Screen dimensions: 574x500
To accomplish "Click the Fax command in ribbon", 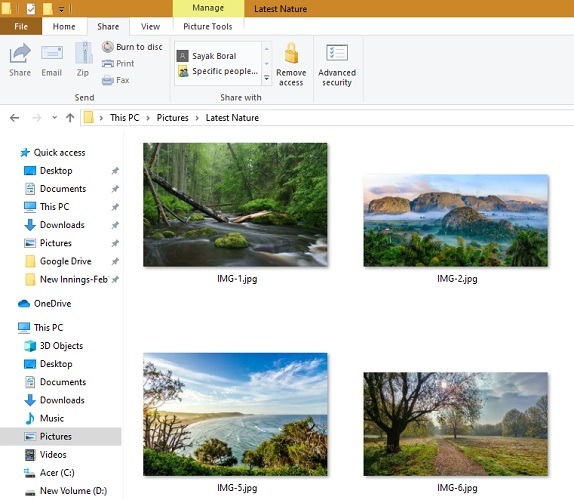I will [x=115, y=80].
